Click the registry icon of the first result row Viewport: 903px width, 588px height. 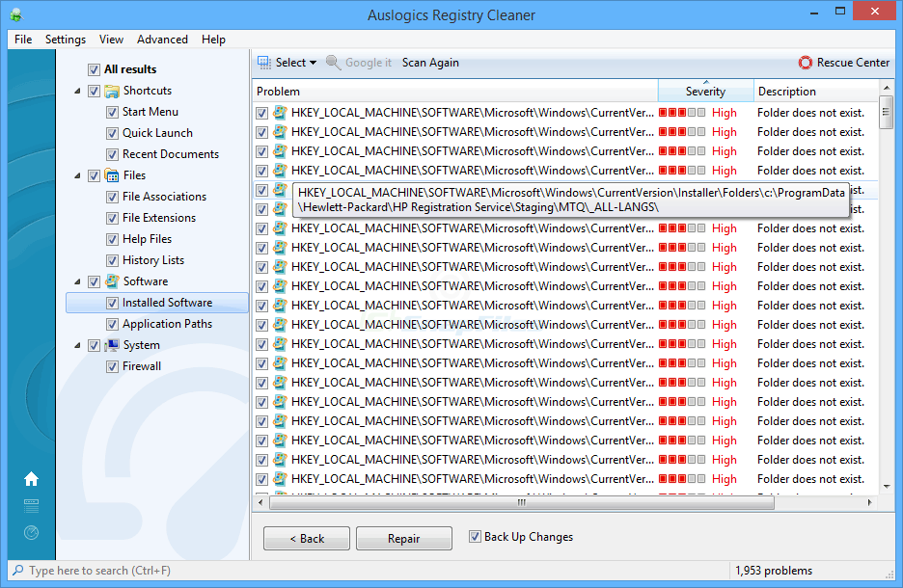[280, 113]
